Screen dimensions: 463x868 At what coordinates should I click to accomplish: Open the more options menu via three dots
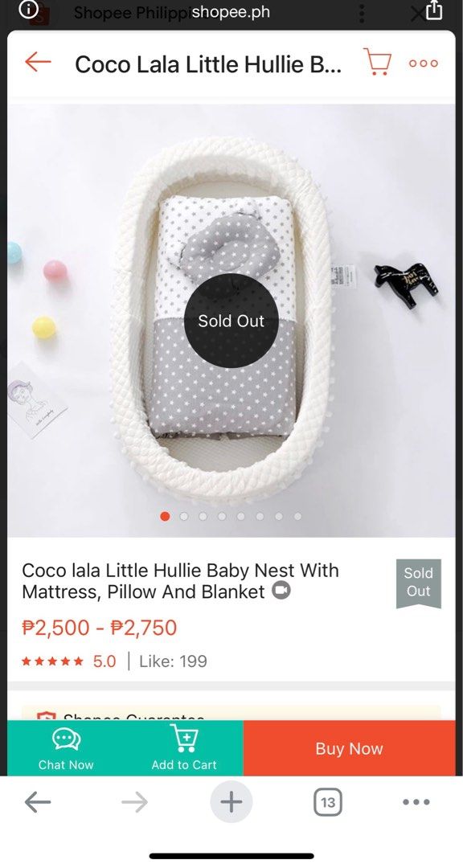tap(423, 63)
